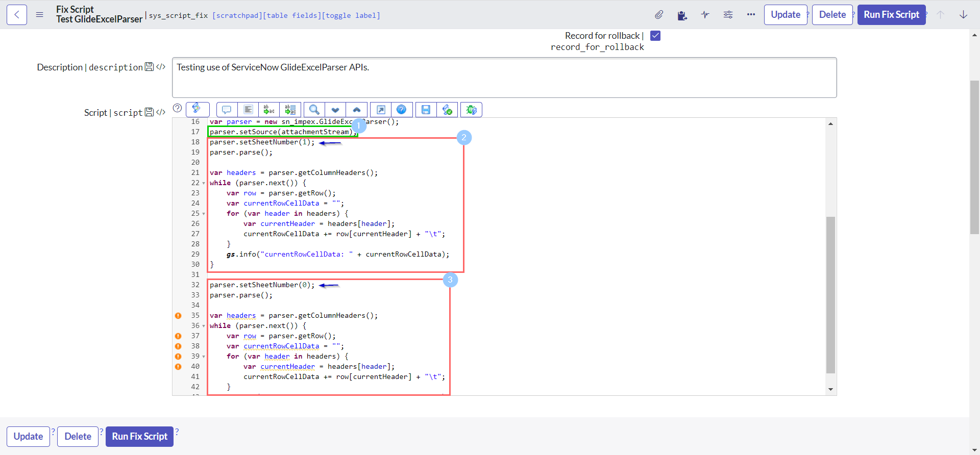Screen dimensions: 980x455
Task: Save script with the floppy disk icon
Action: (x=426, y=110)
